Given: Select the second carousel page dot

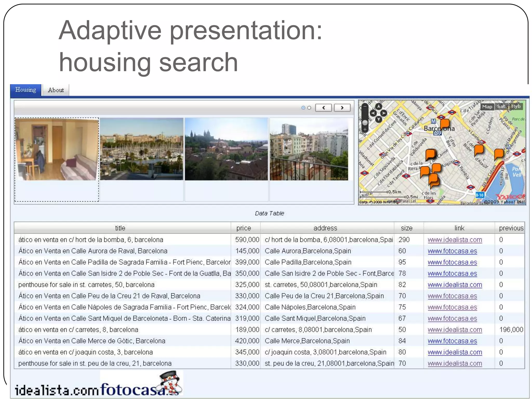Looking at the screenshot, I should (x=309, y=108).
